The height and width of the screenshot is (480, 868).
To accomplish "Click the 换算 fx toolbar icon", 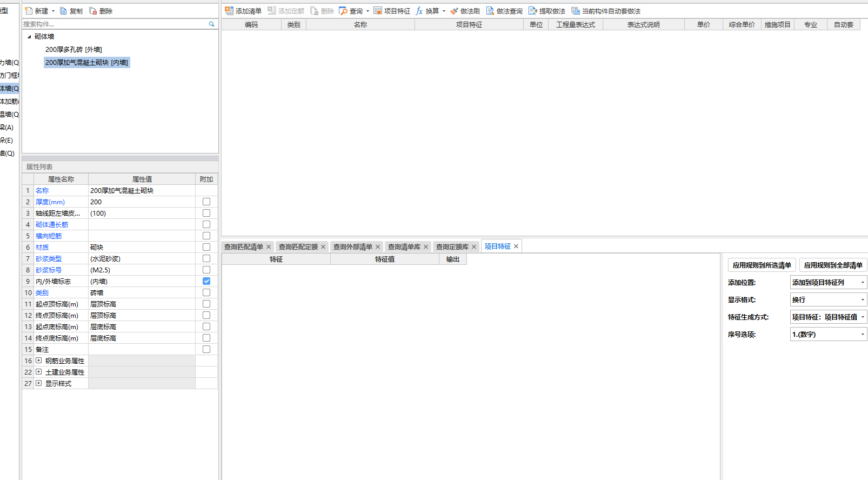I will 419,11.
